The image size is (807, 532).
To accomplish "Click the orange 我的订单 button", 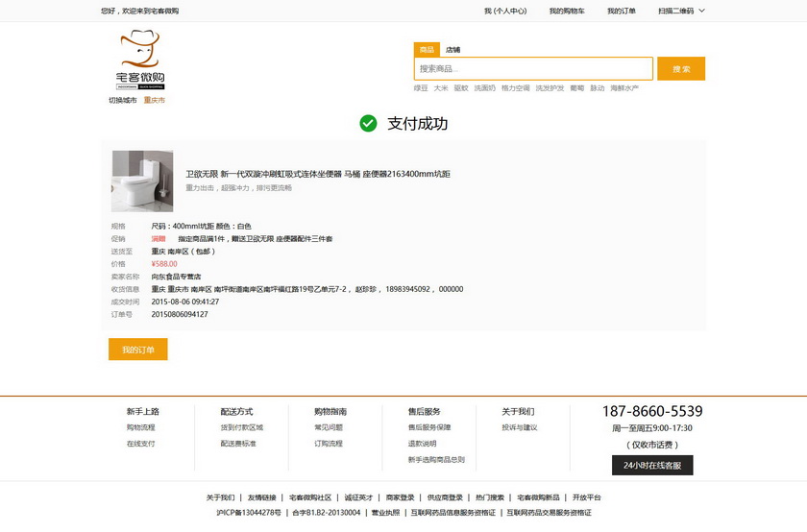I will 138,350.
